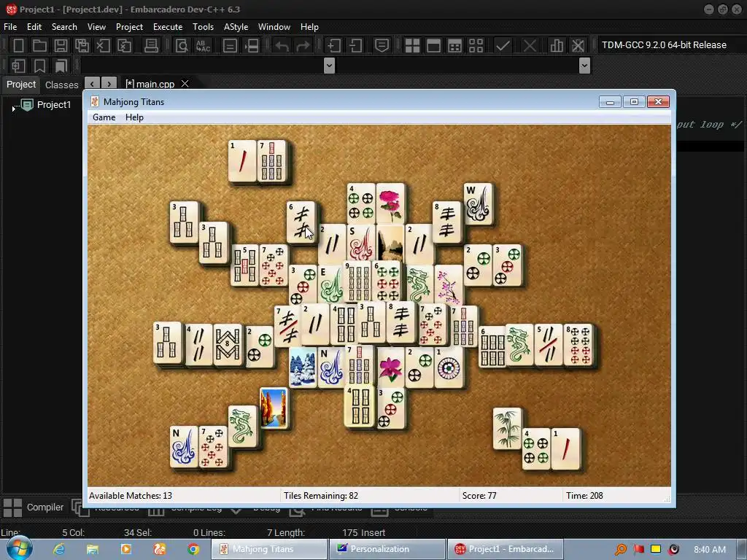The image size is (747, 560).
Task: Open Replace with the AB-AC icon
Action: click(x=203, y=45)
